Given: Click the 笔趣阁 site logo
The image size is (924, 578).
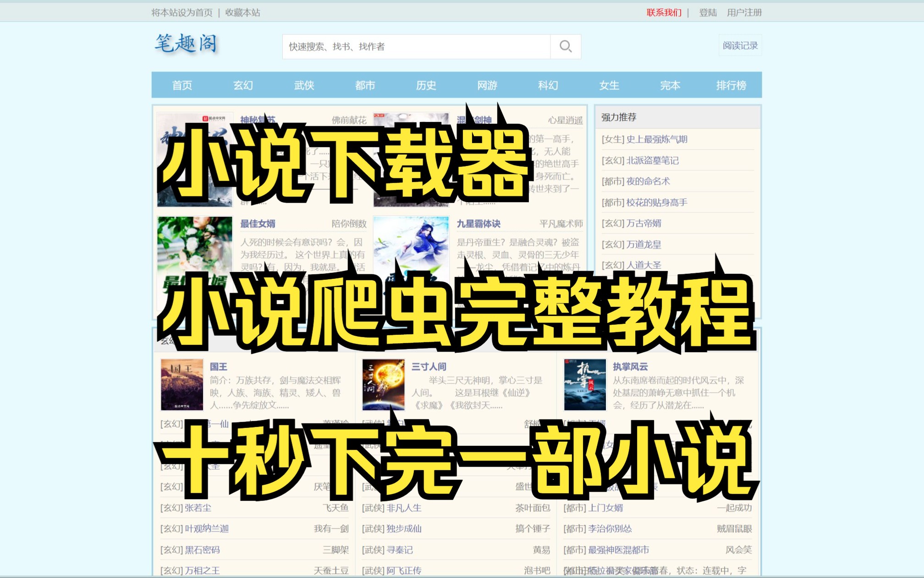Looking at the screenshot, I should pos(186,44).
